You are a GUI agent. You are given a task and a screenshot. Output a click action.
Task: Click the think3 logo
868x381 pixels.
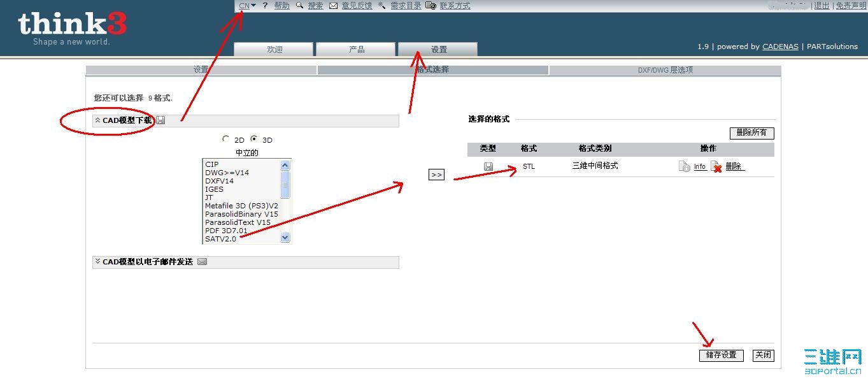click(72, 28)
